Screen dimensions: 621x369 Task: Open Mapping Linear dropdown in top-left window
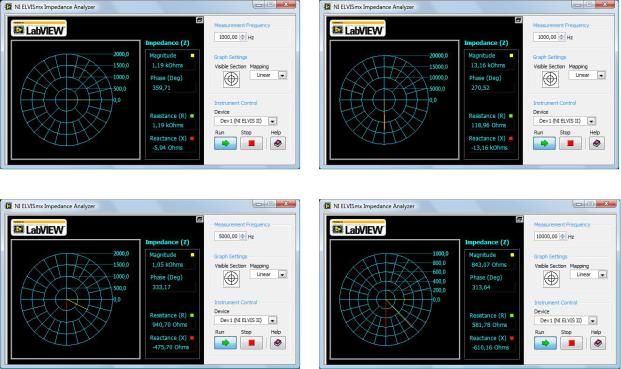coord(282,75)
